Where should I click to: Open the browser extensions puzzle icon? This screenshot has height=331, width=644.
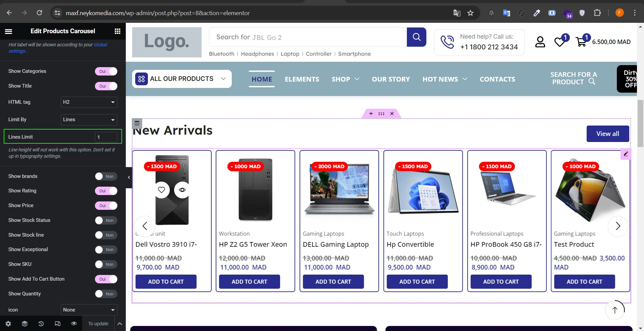pos(597,13)
